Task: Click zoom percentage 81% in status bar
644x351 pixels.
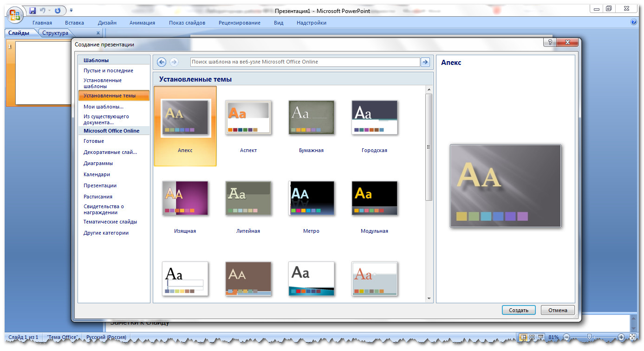Action: point(553,337)
